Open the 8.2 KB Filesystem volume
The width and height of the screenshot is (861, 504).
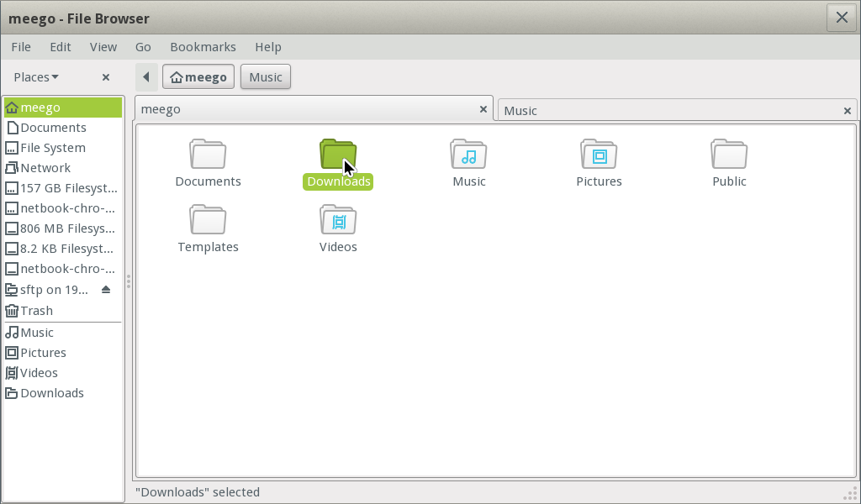(63, 249)
